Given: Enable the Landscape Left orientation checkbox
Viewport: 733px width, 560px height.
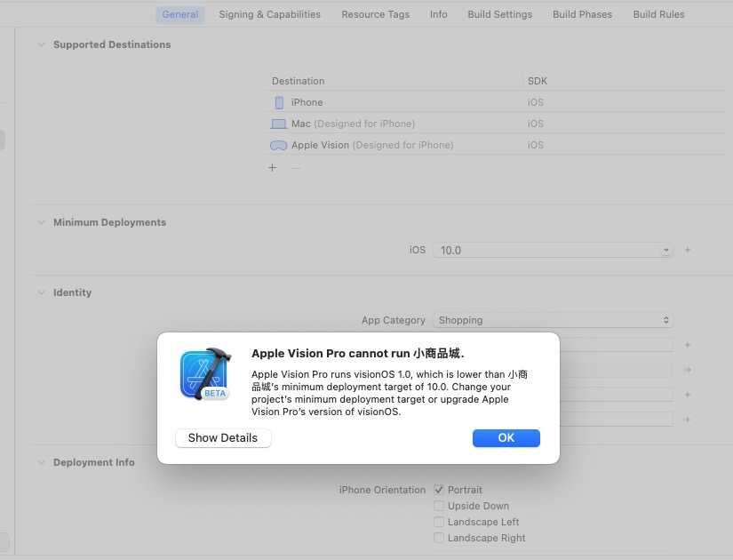Looking at the screenshot, I should 439,522.
